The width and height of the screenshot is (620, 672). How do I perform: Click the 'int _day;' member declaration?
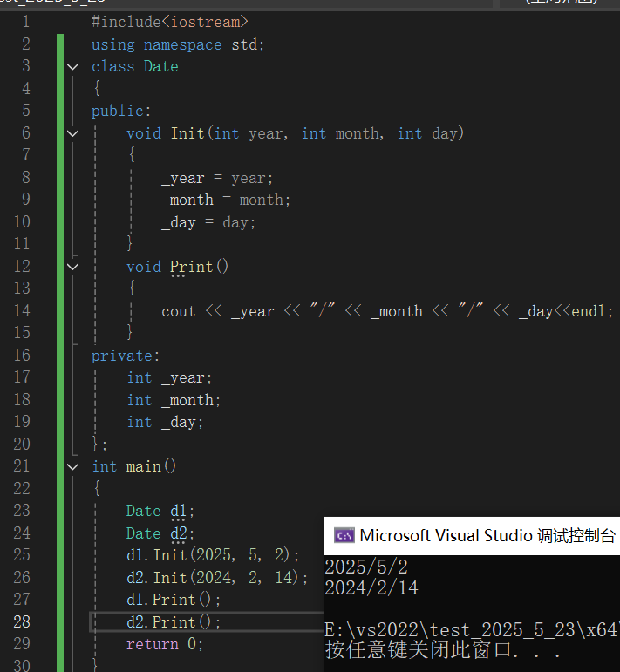pos(165,422)
